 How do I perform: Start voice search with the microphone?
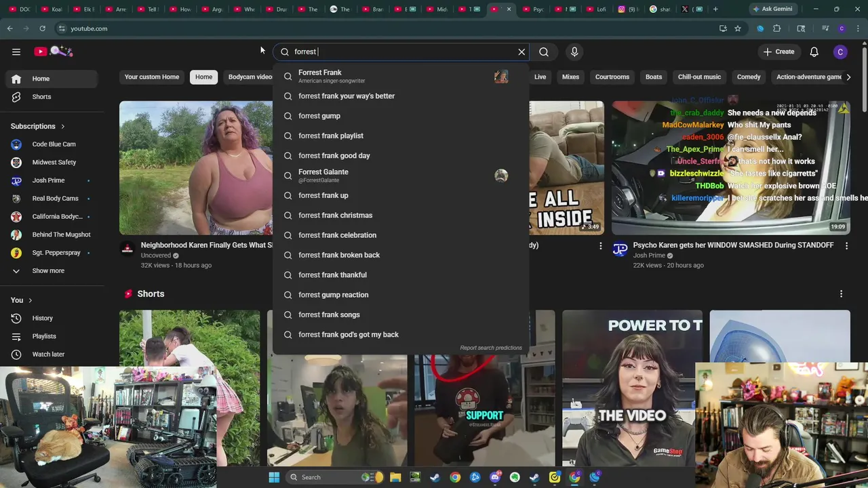(574, 52)
